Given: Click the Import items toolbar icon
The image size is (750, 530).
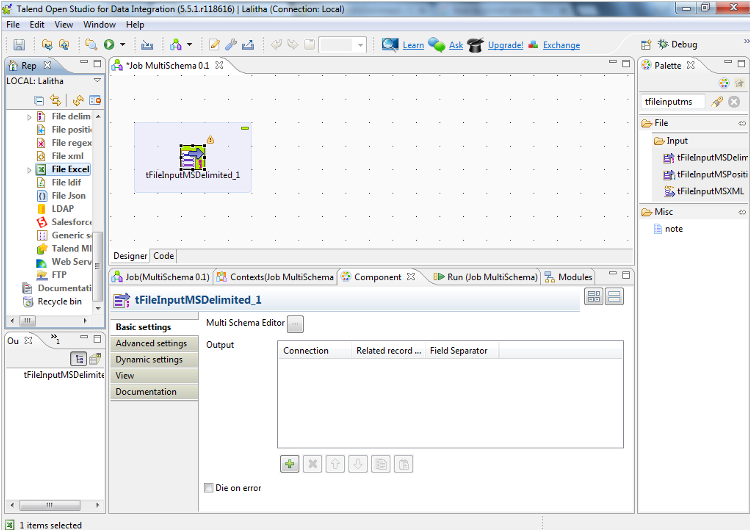Looking at the screenshot, I should point(147,44).
